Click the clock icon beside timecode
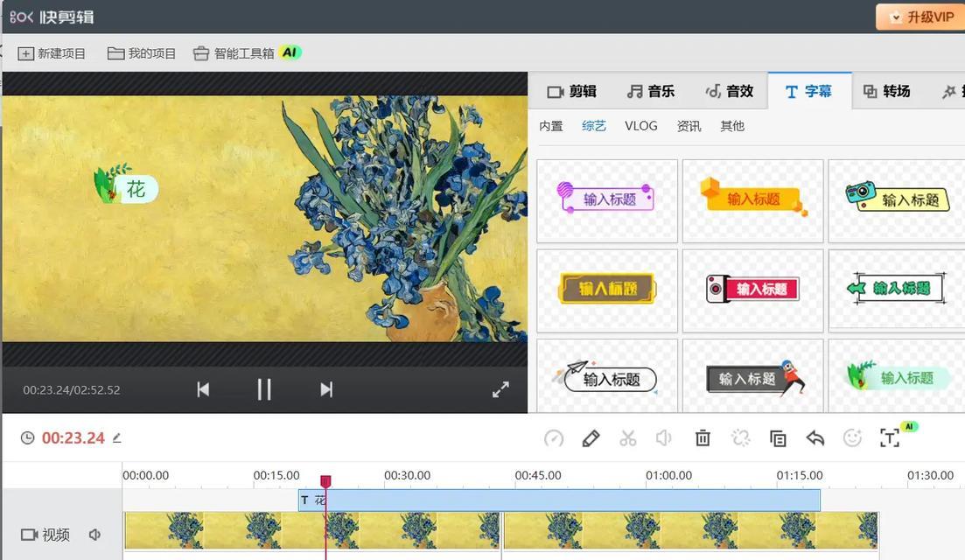The height and width of the screenshot is (560, 965). [28, 438]
